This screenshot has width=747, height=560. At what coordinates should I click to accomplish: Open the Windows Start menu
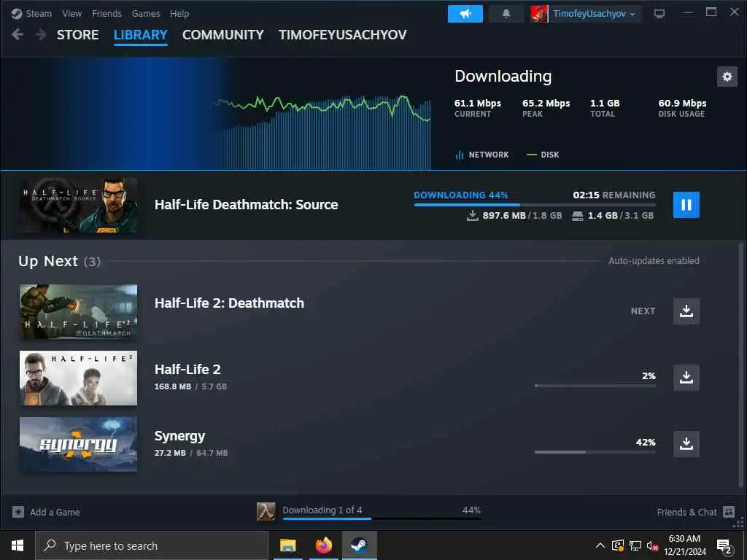tap(18, 545)
